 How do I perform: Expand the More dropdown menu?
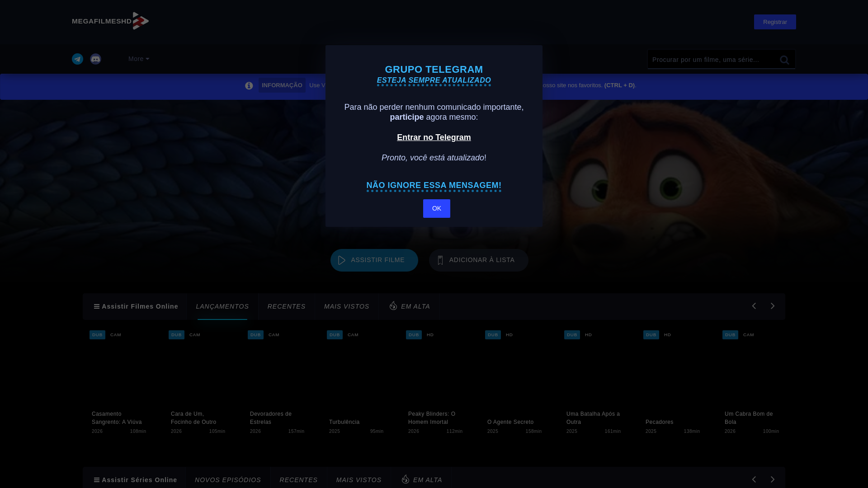click(x=138, y=59)
